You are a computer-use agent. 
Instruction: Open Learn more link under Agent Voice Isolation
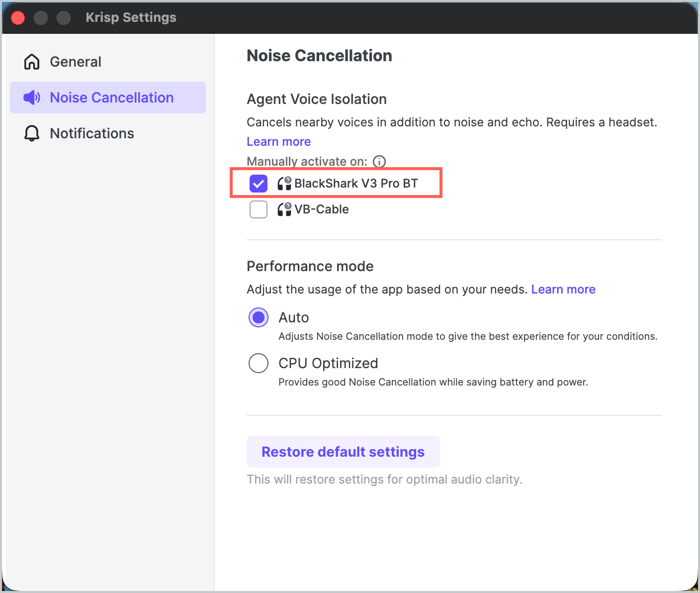click(279, 142)
